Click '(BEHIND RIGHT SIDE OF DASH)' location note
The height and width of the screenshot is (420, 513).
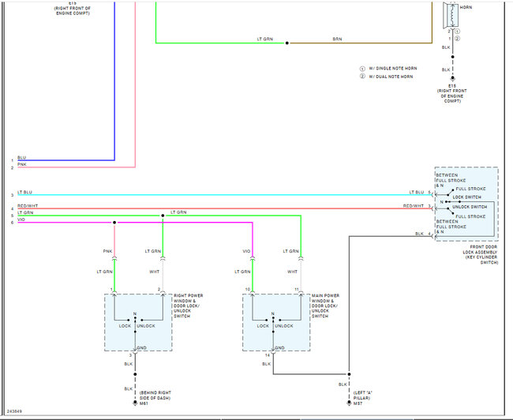[155, 395]
